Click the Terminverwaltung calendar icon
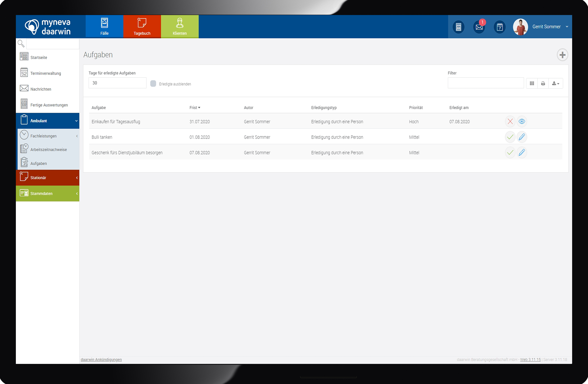588x384 pixels. click(24, 72)
